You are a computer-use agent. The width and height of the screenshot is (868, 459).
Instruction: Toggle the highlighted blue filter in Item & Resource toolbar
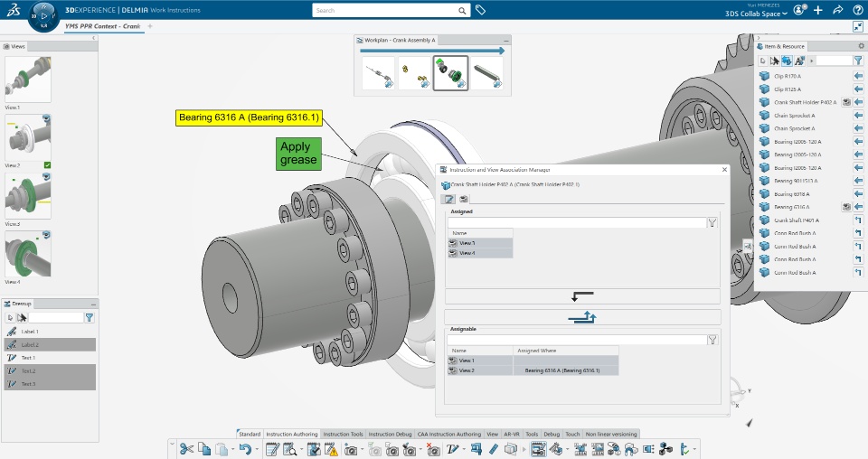pyautogui.click(x=787, y=61)
